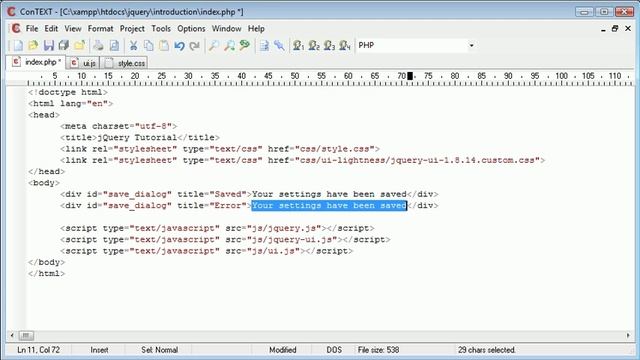The width and height of the screenshot is (640, 360).
Task: Click the meta charset line
Action: click(x=119, y=126)
